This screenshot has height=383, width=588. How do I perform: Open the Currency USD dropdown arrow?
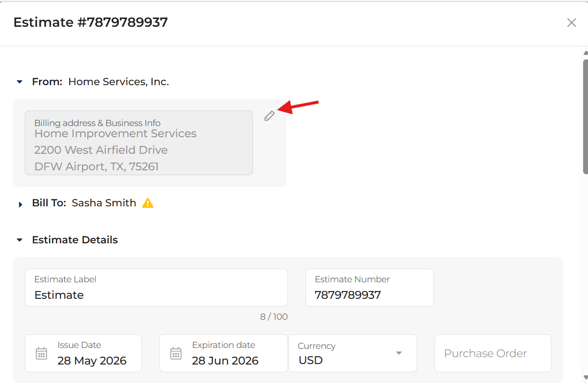pos(399,353)
